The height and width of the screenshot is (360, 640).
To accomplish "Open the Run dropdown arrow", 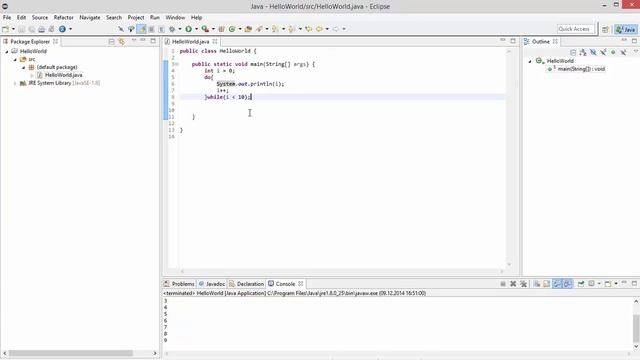I will (196, 29).
